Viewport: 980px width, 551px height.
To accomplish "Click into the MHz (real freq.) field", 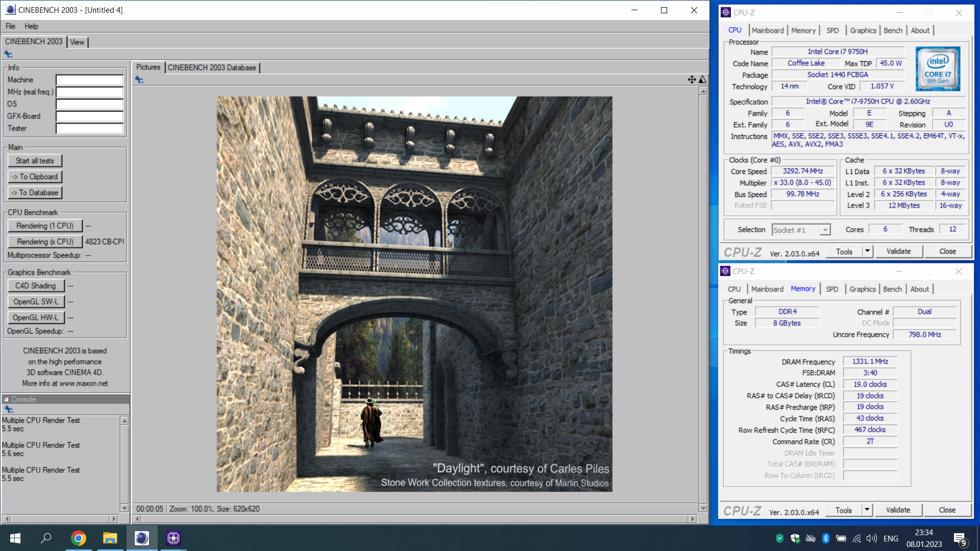I will tap(90, 92).
